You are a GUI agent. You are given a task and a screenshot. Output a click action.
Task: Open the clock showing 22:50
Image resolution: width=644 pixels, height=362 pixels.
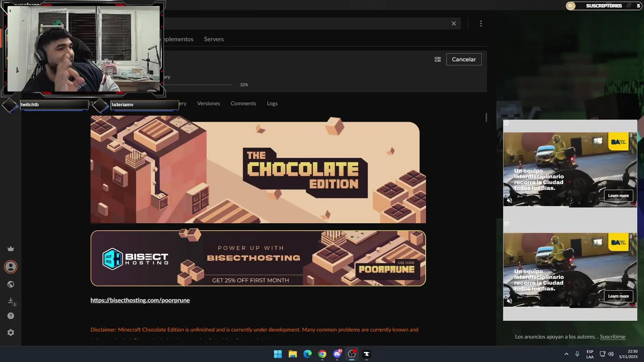pyautogui.click(x=628, y=354)
